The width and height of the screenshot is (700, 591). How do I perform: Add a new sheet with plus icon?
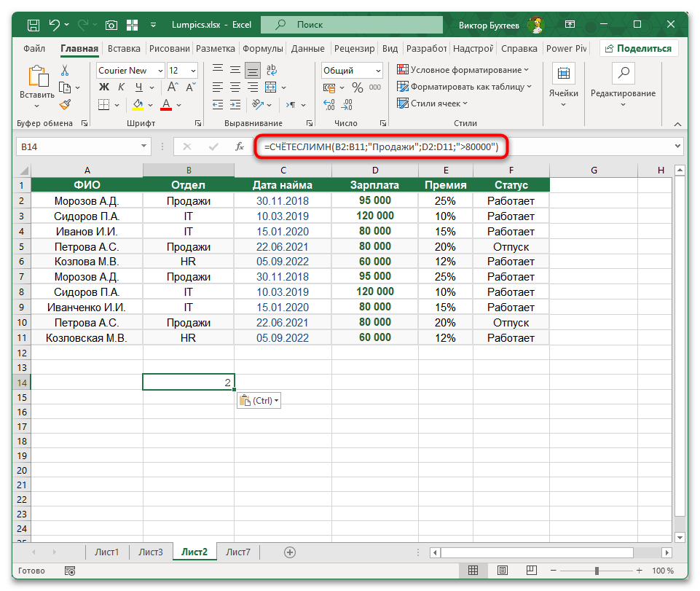tap(290, 552)
